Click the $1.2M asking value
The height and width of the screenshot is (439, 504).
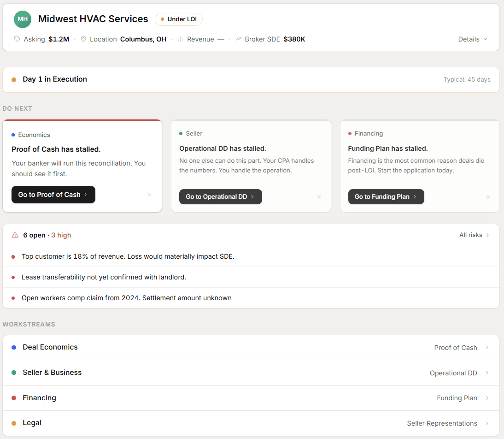(59, 39)
